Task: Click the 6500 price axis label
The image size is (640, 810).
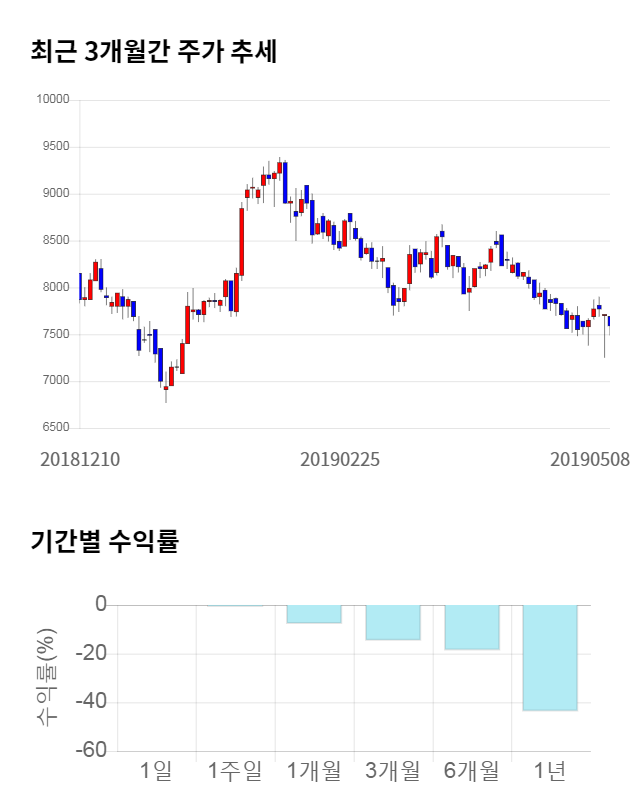Action: click(x=55, y=428)
